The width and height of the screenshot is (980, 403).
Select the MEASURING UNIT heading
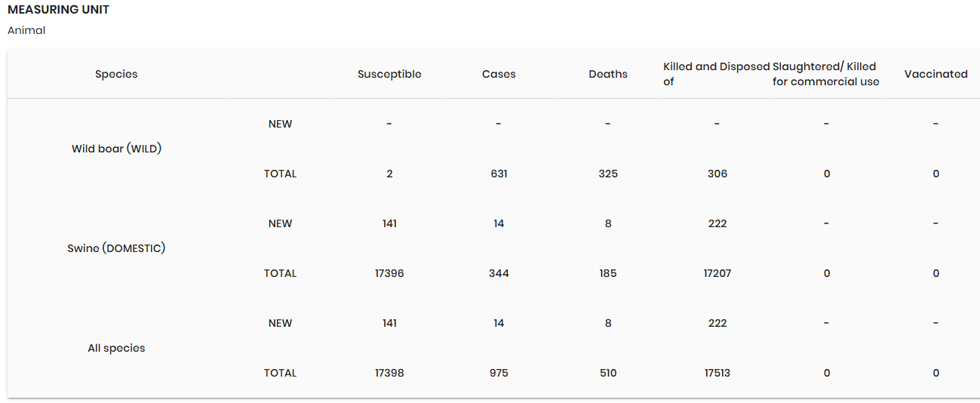pos(58,10)
